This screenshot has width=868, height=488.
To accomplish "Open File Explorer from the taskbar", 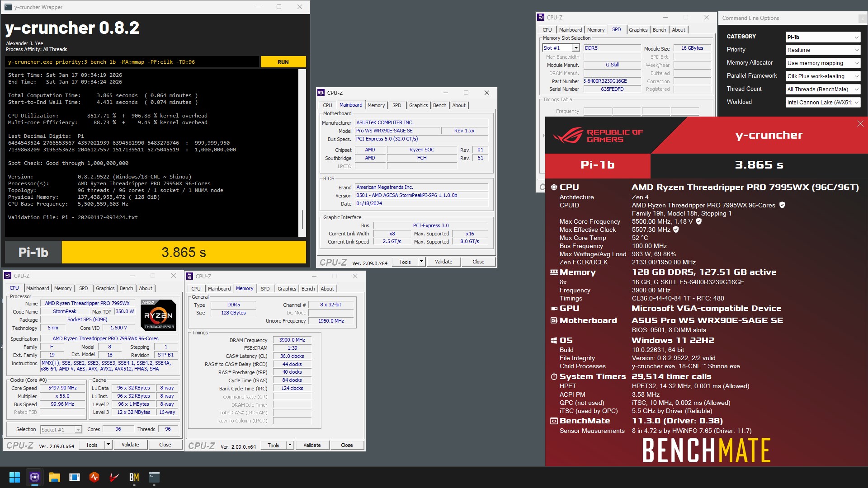I will coord(55,477).
